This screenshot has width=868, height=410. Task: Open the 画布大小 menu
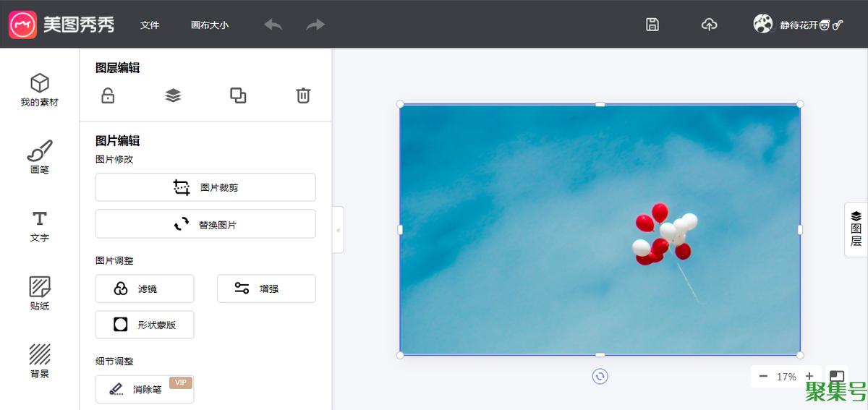point(210,25)
